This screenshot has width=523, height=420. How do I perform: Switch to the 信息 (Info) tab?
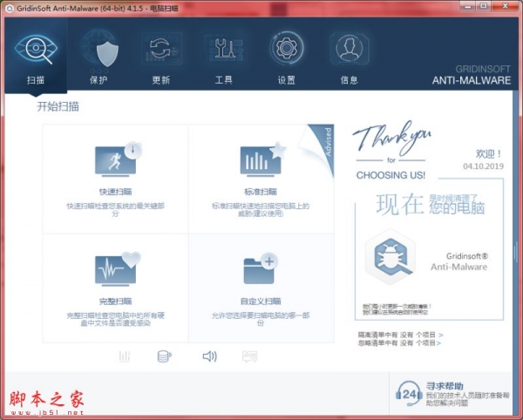click(349, 56)
